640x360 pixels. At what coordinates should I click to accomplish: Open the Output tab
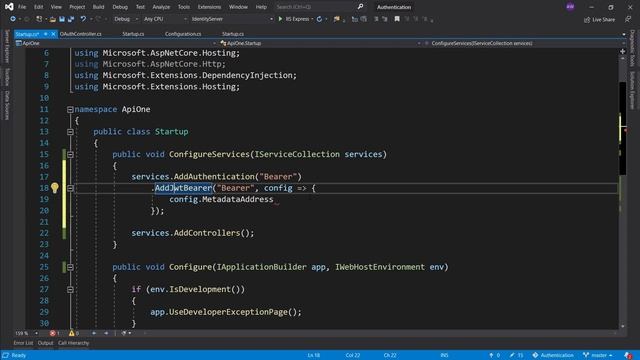click(45, 343)
